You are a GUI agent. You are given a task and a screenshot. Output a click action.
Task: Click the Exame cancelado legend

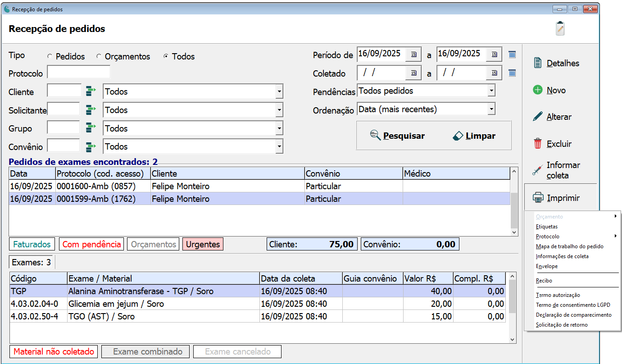[237, 351]
